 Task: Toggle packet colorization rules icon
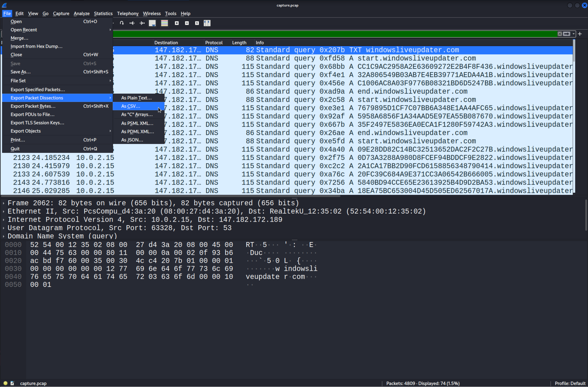tap(164, 23)
